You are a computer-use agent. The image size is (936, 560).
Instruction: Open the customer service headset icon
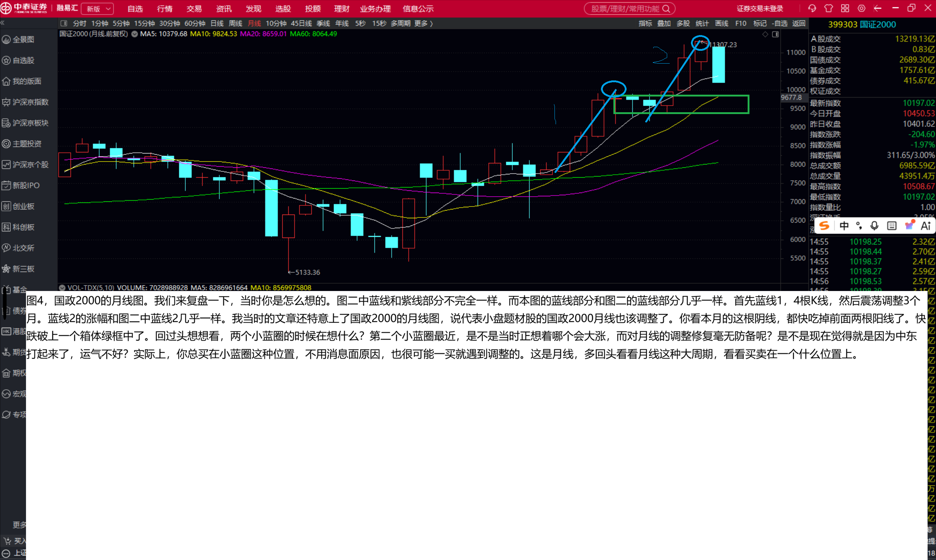[812, 8]
